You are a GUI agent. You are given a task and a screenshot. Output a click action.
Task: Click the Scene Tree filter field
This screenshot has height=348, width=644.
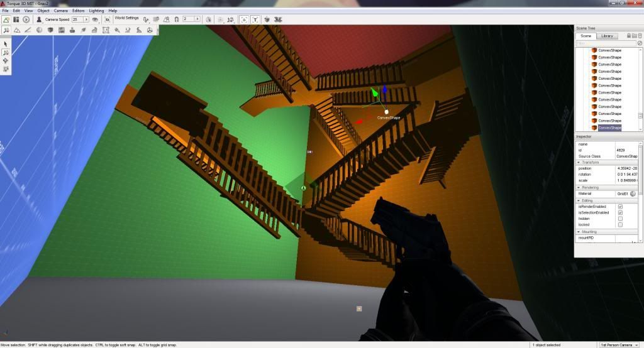605,43
